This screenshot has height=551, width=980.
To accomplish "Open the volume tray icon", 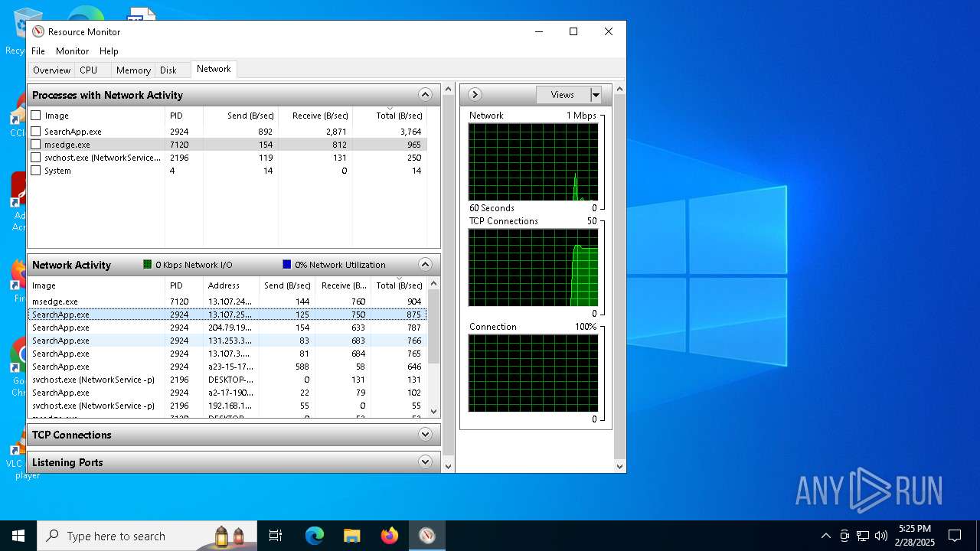I will click(881, 536).
